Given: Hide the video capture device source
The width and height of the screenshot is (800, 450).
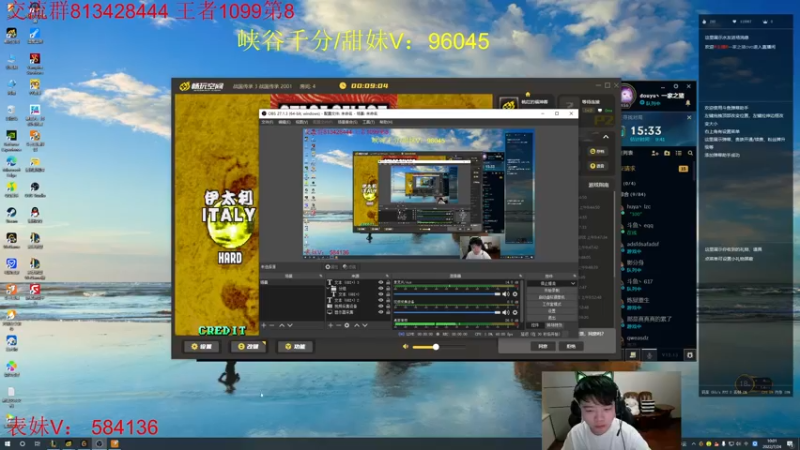Looking at the screenshot, I should coord(381,306).
